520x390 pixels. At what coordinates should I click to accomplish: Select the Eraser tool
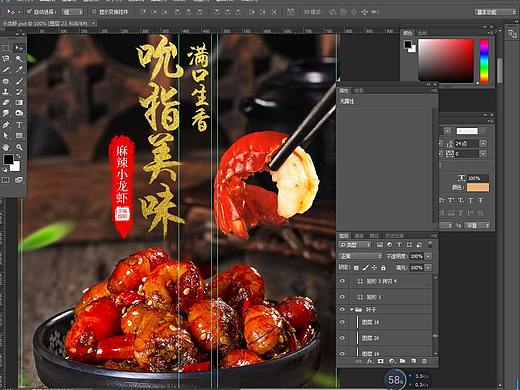pos(6,103)
